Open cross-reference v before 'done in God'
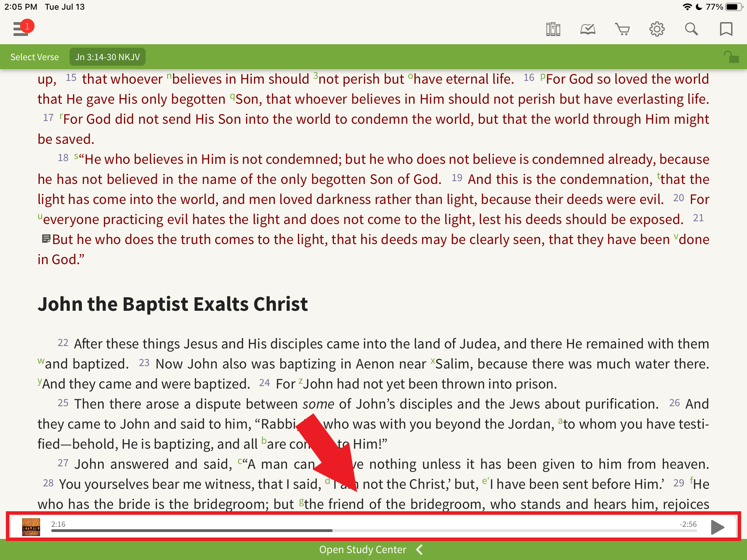Image resolution: width=747 pixels, height=560 pixels. pos(676,237)
